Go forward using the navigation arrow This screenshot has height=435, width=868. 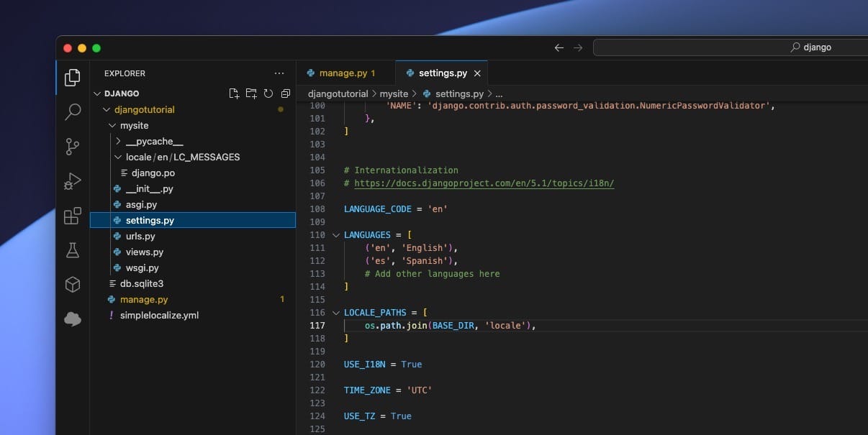[x=578, y=47]
